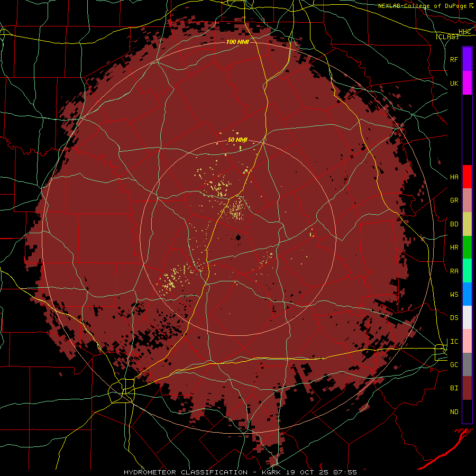The width and height of the screenshot is (476, 476).
Task: Click the "ND" legend label
Action: [454, 412]
